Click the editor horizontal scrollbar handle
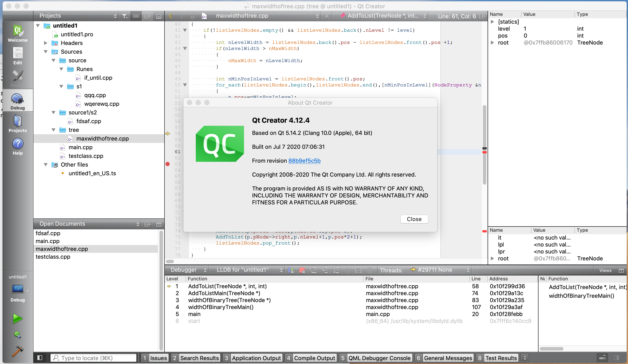This screenshot has height=364, width=628. 170,261
